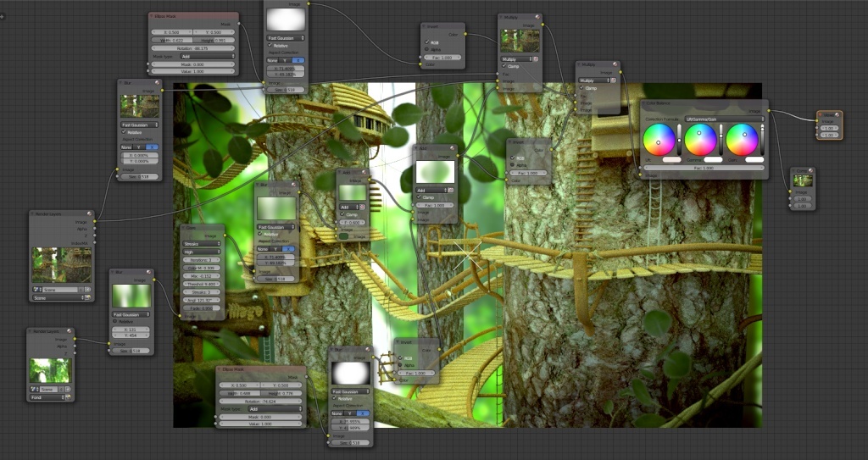Click the Lift color wheel in Color Balance

[x=659, y=140]
